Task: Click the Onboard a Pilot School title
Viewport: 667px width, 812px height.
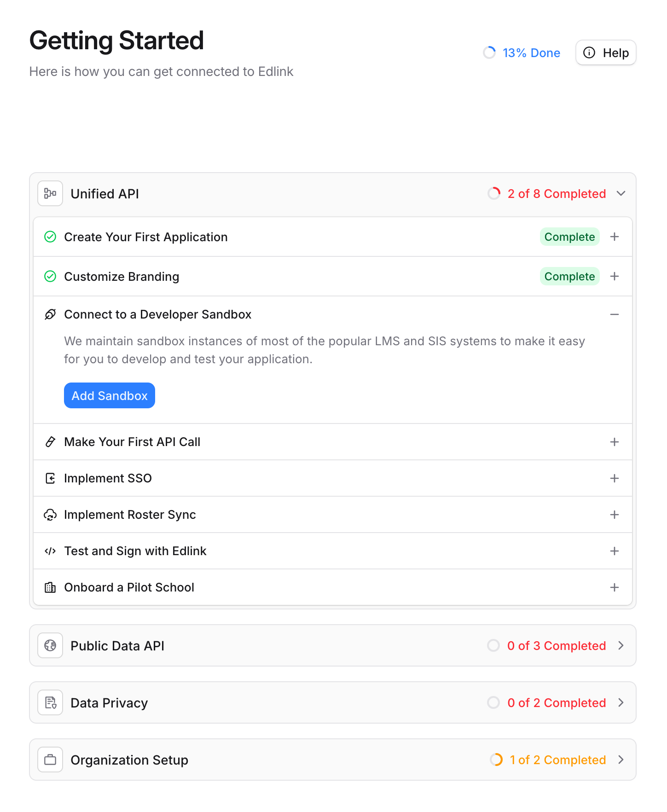Action: tap(129, 587)
